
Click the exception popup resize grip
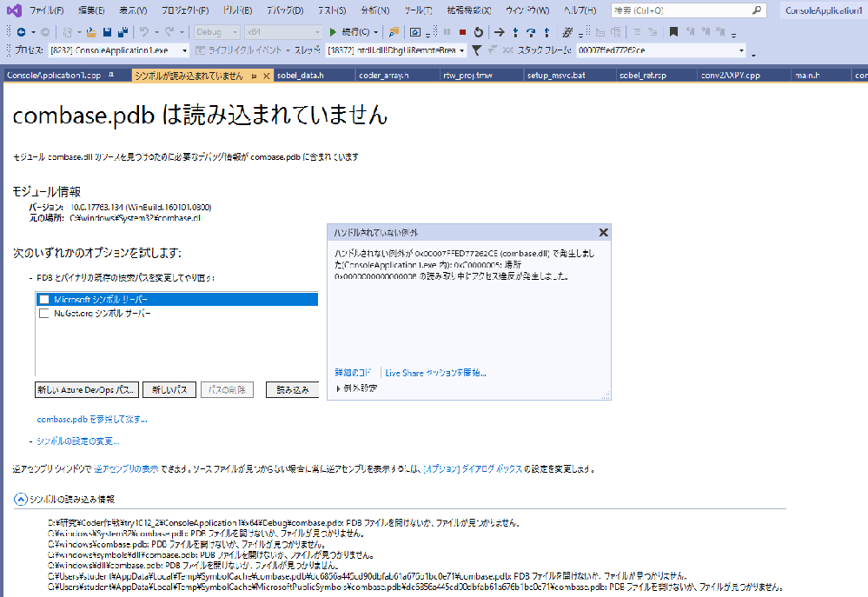pyautogui.click(x=606, y=395)
